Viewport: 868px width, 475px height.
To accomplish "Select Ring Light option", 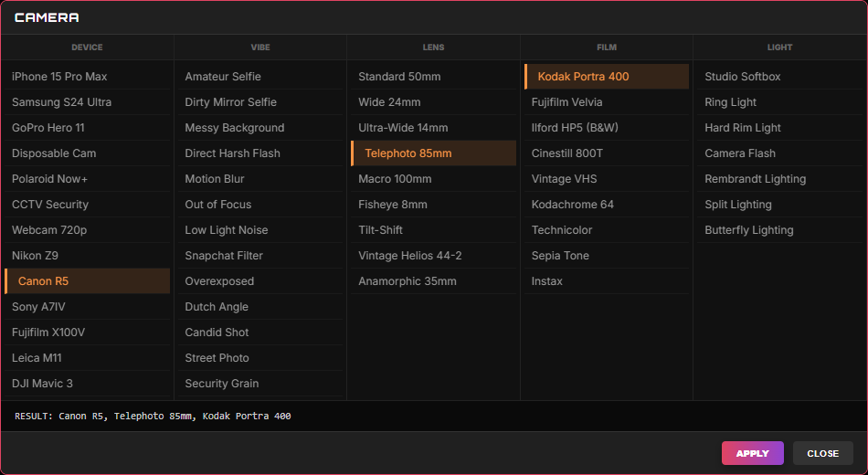I will (780, 102).
